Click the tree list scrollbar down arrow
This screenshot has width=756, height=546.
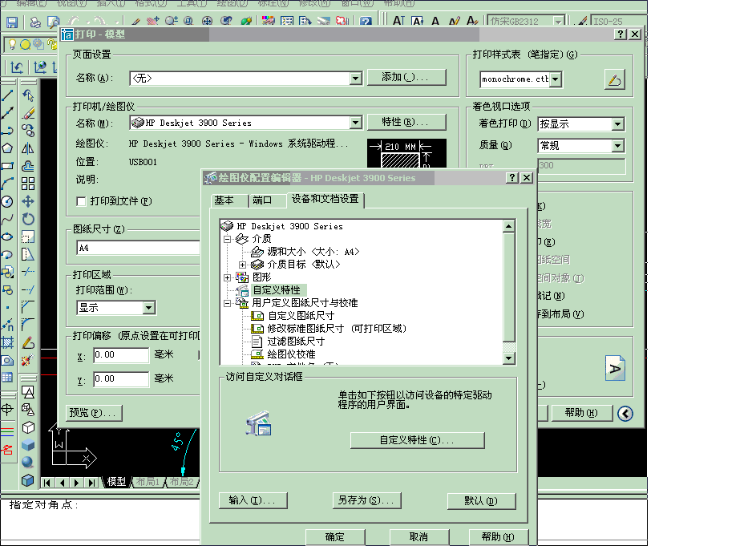(x=508, y=358)
